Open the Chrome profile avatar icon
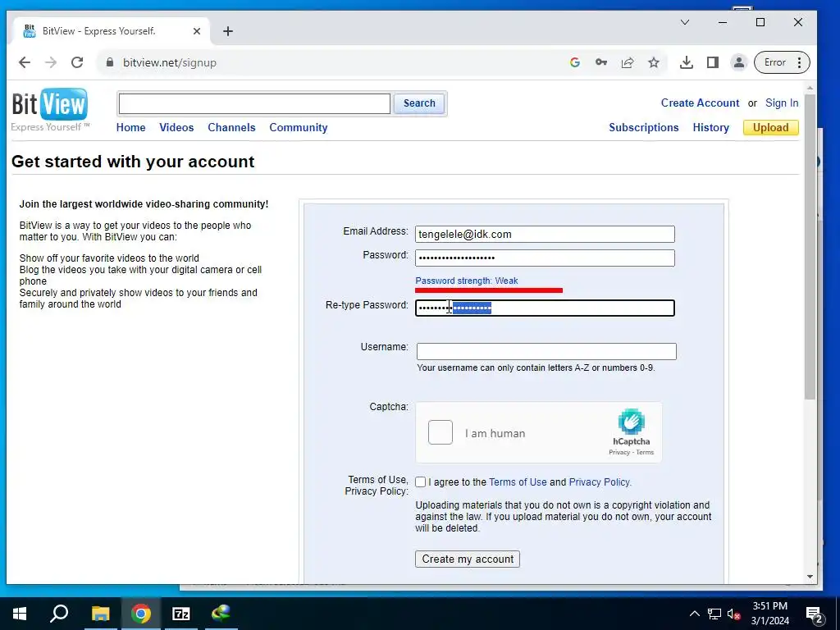840x630 pixels. (739, 62)
